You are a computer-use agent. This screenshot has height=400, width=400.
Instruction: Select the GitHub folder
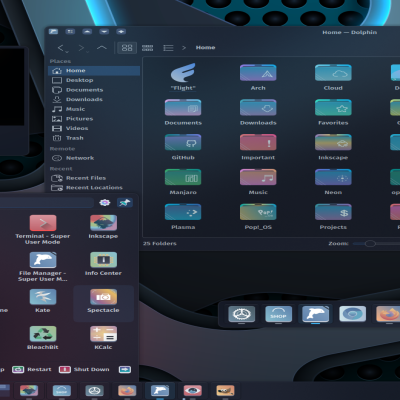(183, 147)
